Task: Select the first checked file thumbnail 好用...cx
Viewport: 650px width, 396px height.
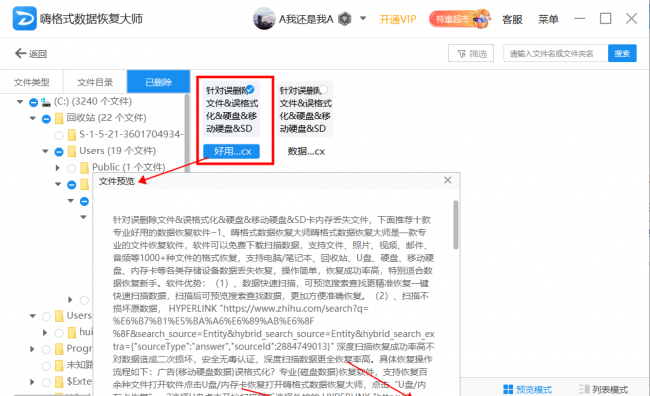Action: click(x=231, y=110)
